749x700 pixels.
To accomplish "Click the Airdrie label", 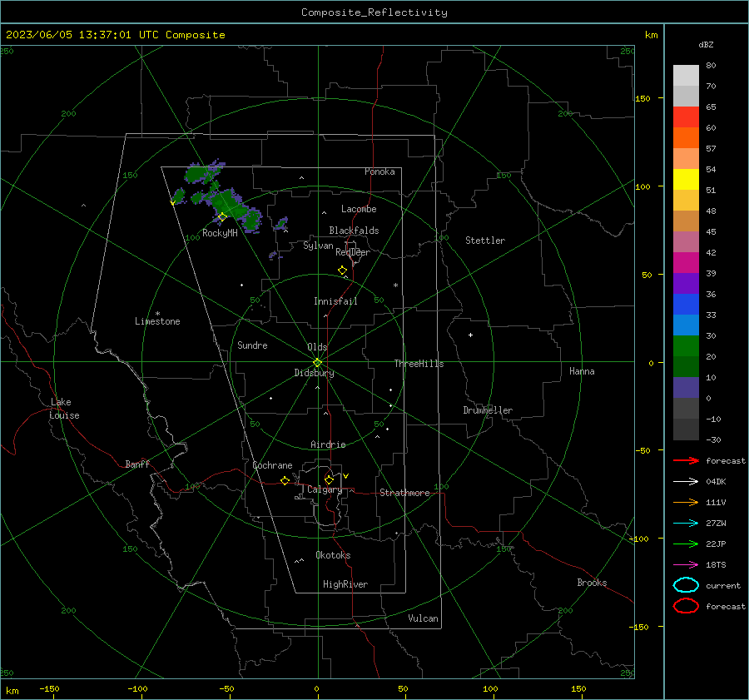I will (x=328, y=444).
